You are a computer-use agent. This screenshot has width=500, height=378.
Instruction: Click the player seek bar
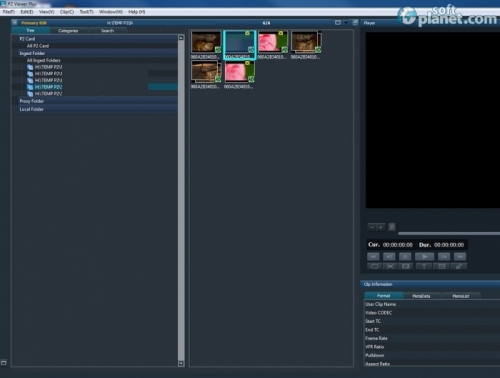pyautogui.click(x=449, y=233)
